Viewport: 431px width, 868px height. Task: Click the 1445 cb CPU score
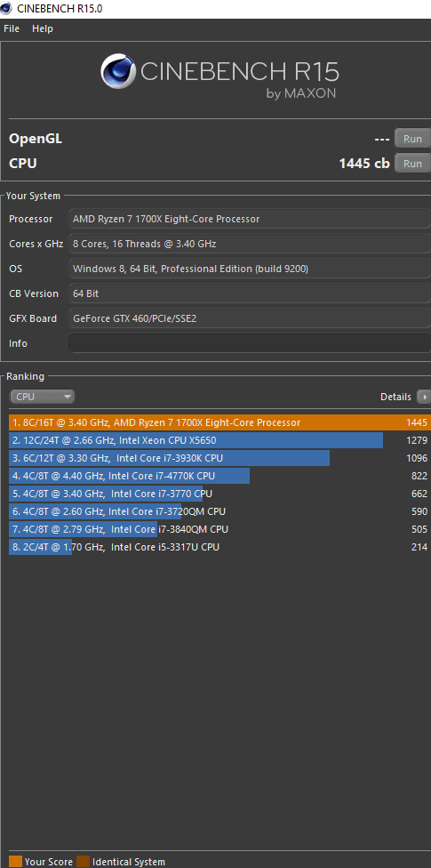[364, 164]
